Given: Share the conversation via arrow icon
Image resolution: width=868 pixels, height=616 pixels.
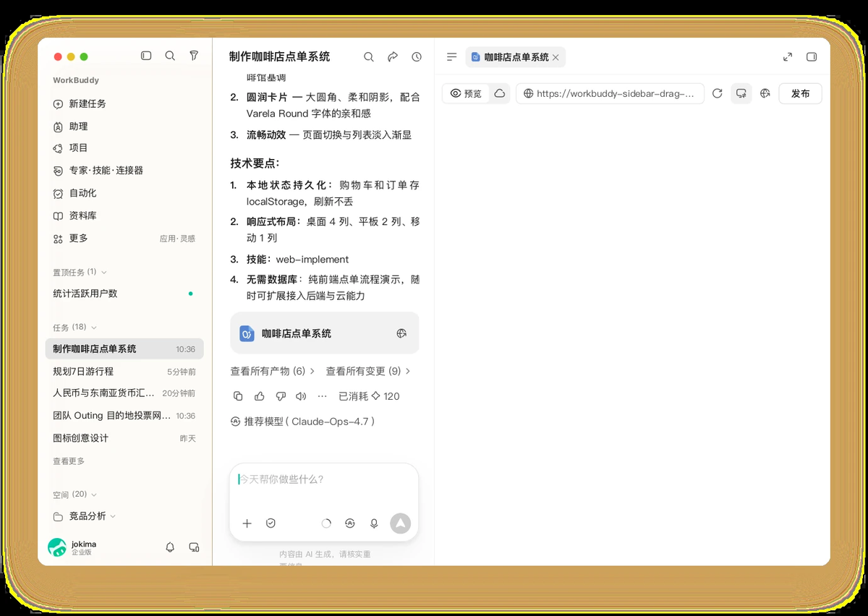Looking at the screenshot, I should click(393, 56).
